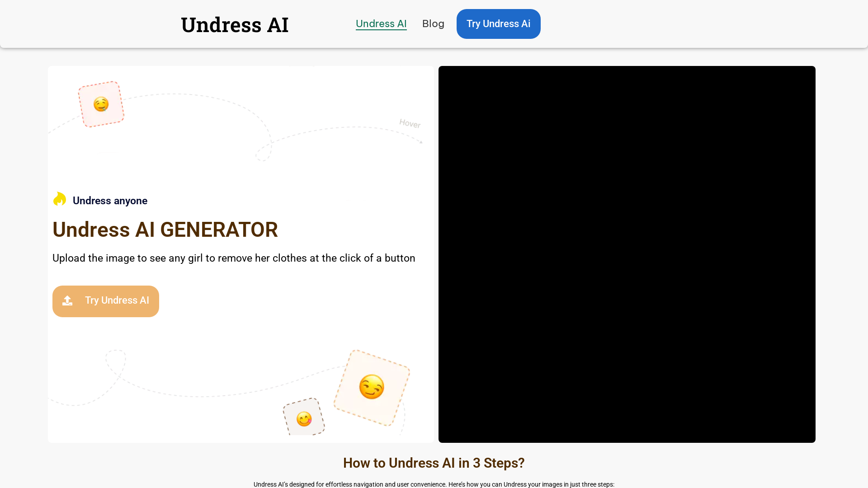Image resolution: width=868 pixels, height=488 pixels.
Task: Click the drooling emoji card at top left
Action: [x=101, y=104]
